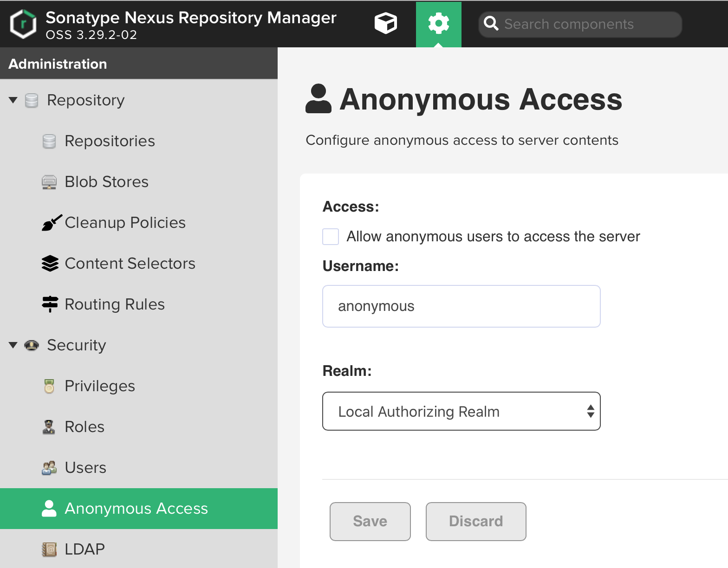Select Anonymous Access menu entry

tap(139, 509)
